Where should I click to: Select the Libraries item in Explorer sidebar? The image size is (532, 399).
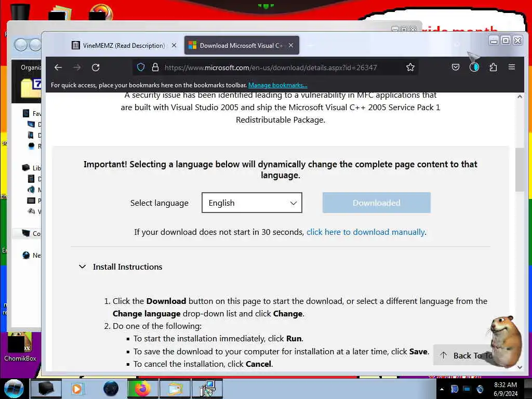pyautogui.click(x=33, y=168)
